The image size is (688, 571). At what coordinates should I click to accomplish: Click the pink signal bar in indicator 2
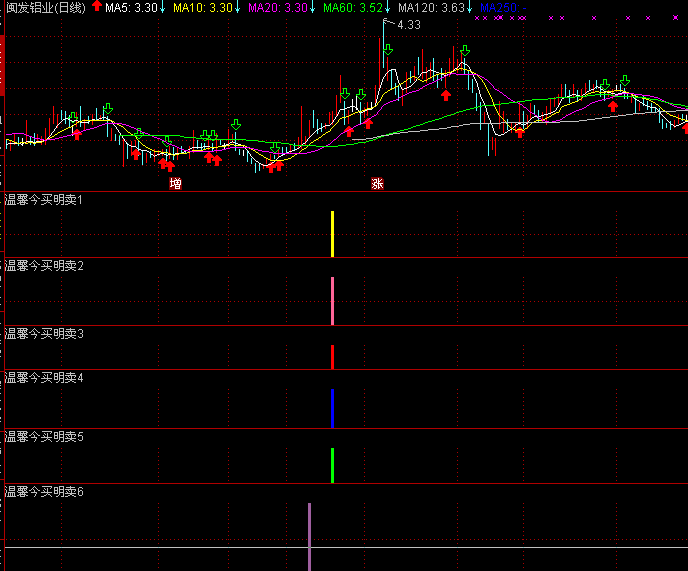(333, 301)
